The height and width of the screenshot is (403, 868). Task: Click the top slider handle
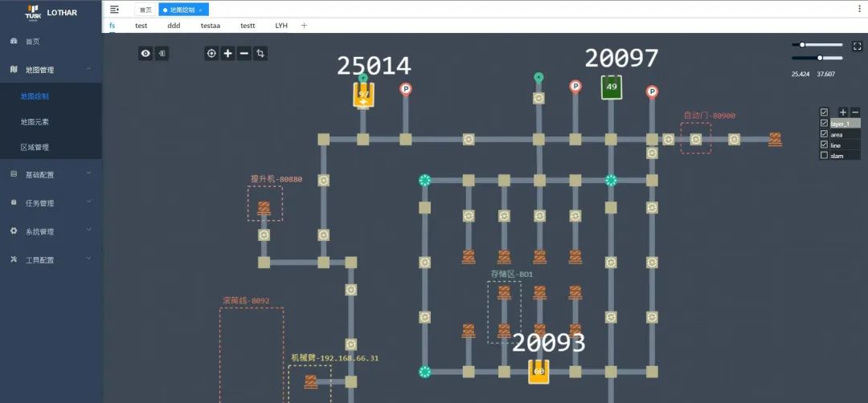802,45
